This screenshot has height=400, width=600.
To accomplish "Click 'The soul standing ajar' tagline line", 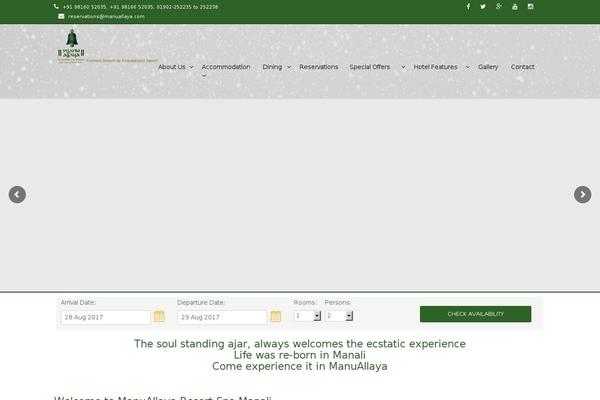I will [300, 344].
